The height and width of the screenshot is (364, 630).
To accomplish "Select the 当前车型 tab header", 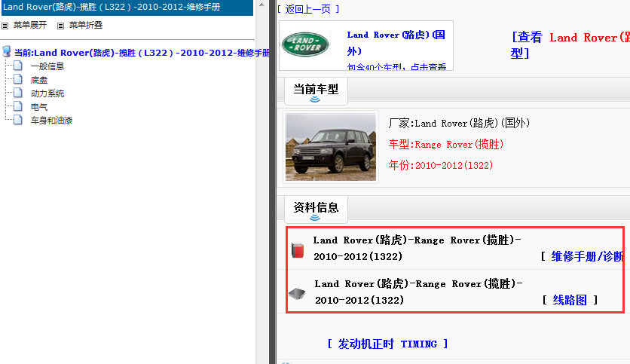I will click(x=316, y=91).
